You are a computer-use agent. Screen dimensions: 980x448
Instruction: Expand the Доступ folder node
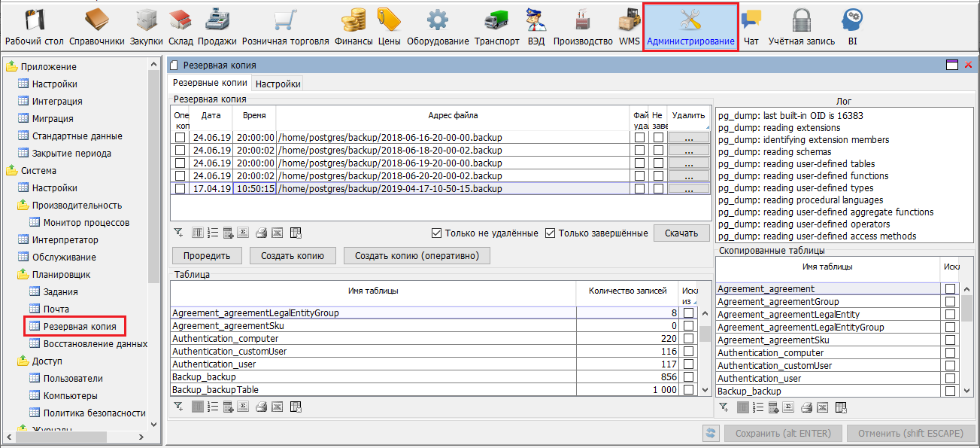pos(23,361)
